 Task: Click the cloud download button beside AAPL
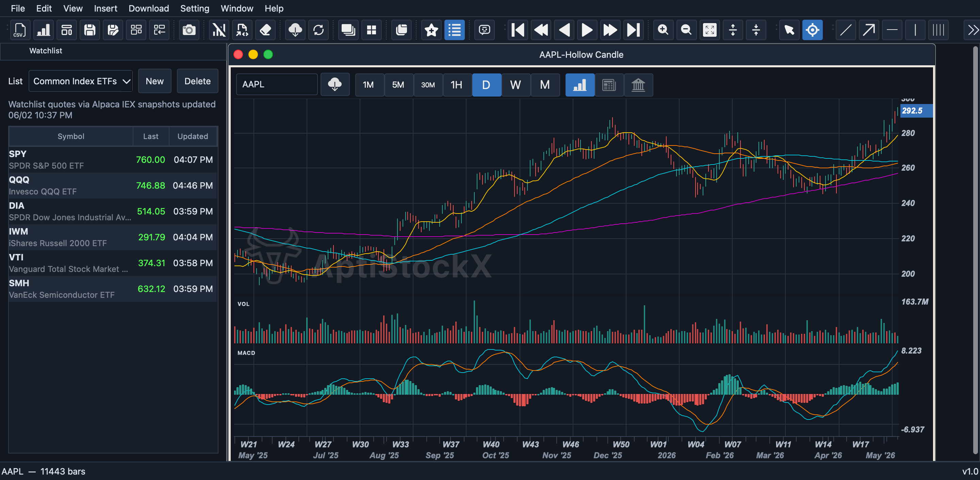(x=335, y=84)
